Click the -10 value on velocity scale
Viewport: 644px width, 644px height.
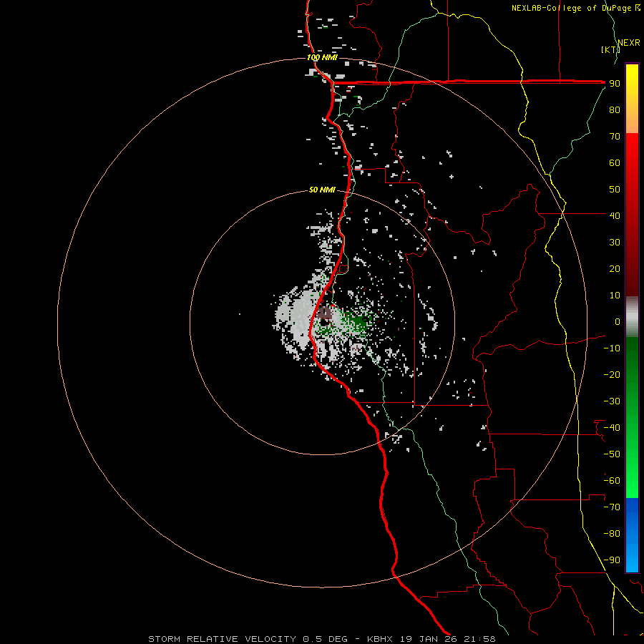tap(612, 348)
